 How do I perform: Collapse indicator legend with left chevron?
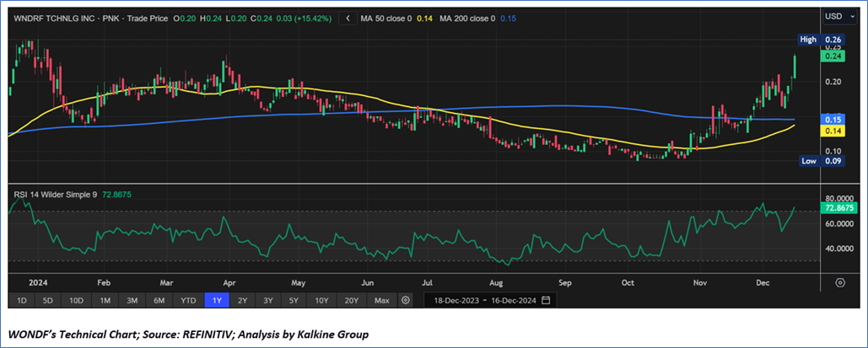click(347, 19)
